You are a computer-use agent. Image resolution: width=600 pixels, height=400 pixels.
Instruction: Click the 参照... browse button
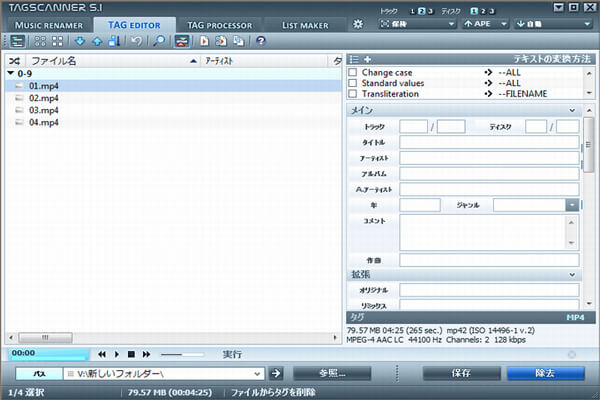tap(332, 373)
